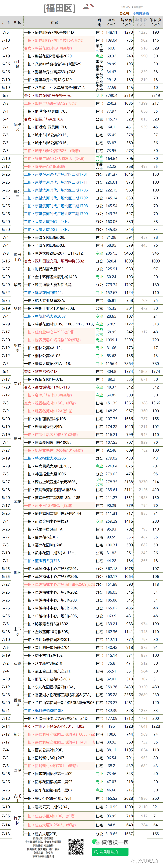Viewport: 163px width, 868px height.
Task: Click the green 冷风聊法拍 search button
Action: [x=110, y=852]
